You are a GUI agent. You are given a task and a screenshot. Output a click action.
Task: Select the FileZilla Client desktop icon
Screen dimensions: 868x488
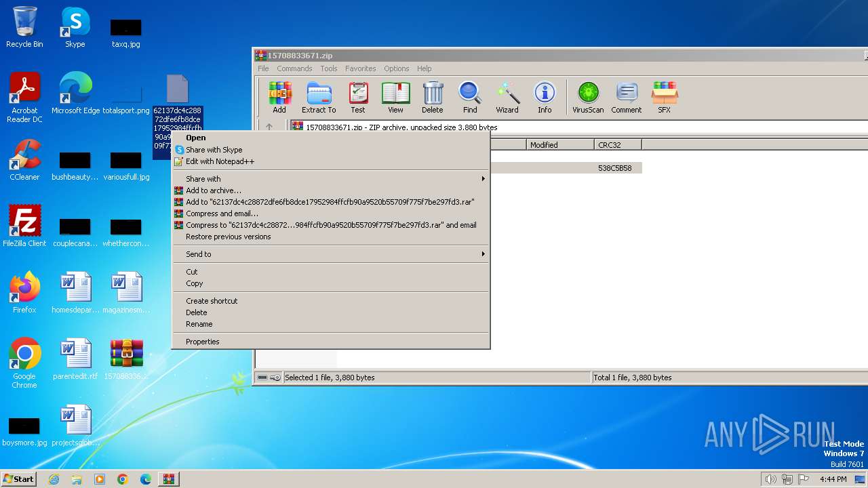tap(24, 226)
